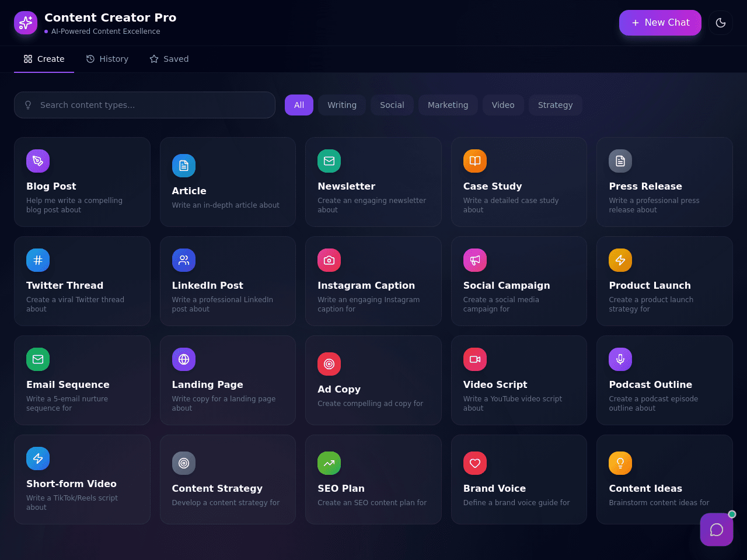Filter by Social category
The width and height of the screenshot is (747, 560).
[392, 105]
